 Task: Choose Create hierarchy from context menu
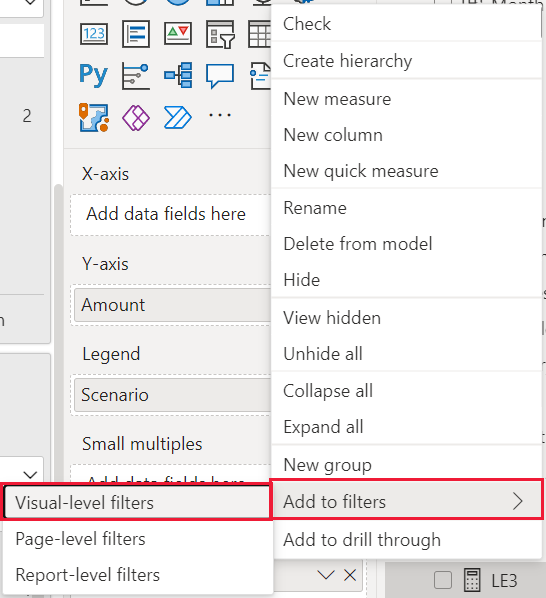pos(407,61)
